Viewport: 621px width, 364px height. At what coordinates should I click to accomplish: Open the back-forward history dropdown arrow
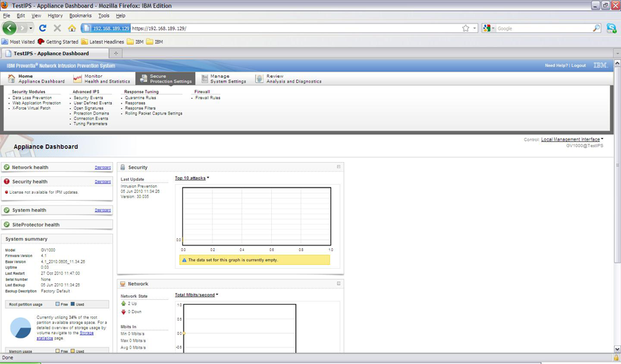pos(31,28)
